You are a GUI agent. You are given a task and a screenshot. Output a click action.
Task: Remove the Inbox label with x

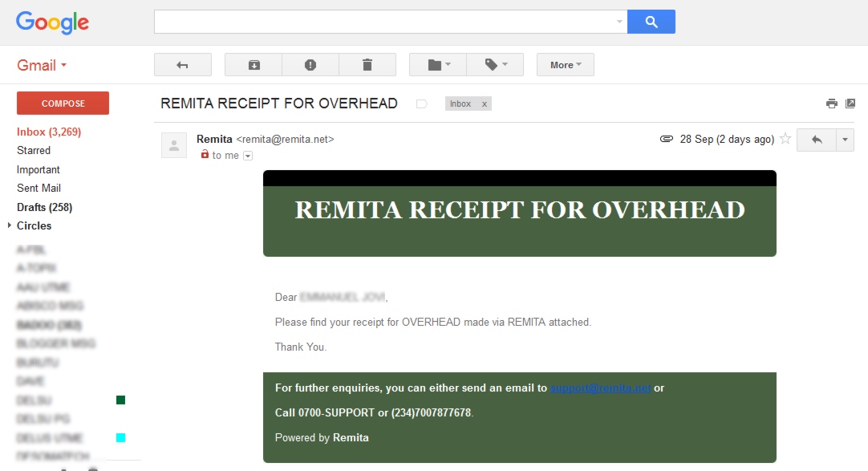click(x=485, y=104)
